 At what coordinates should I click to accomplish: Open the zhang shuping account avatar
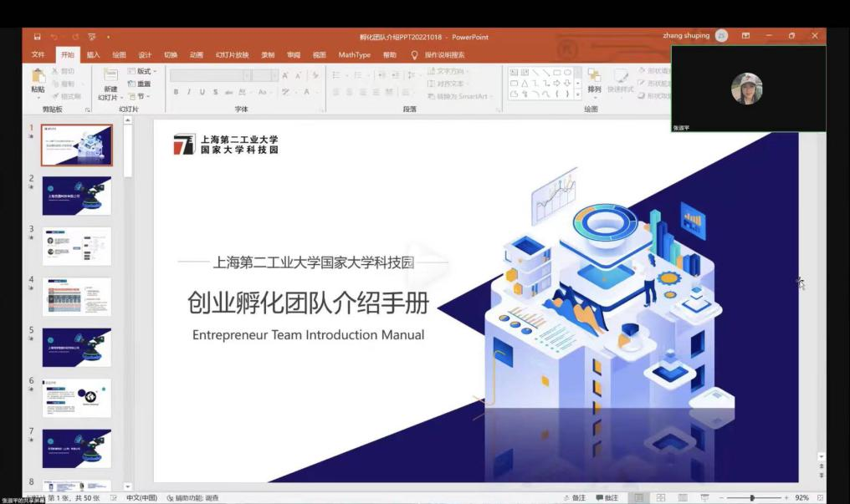(x=721, y=36)
